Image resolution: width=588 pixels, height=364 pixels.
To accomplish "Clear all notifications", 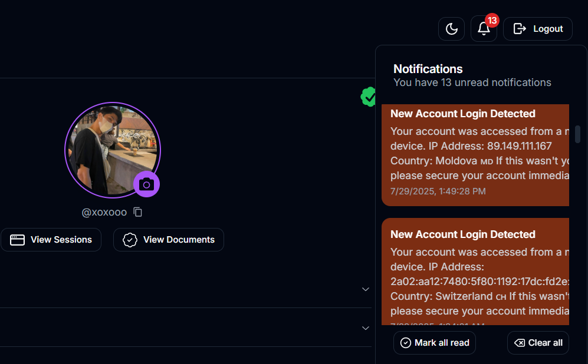I will 538,343.
